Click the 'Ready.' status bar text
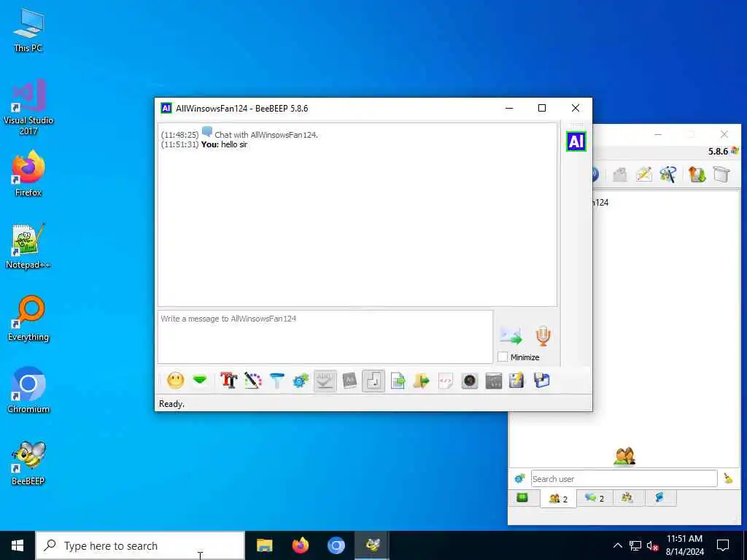 click(x=171, y=404)
